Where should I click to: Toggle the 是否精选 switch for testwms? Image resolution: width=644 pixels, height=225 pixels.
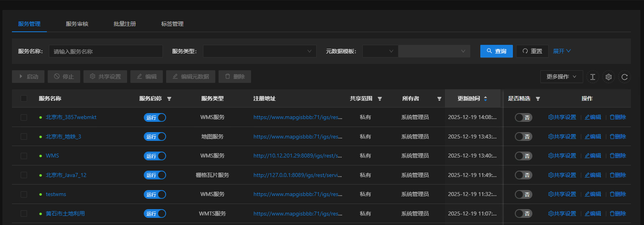523,194
